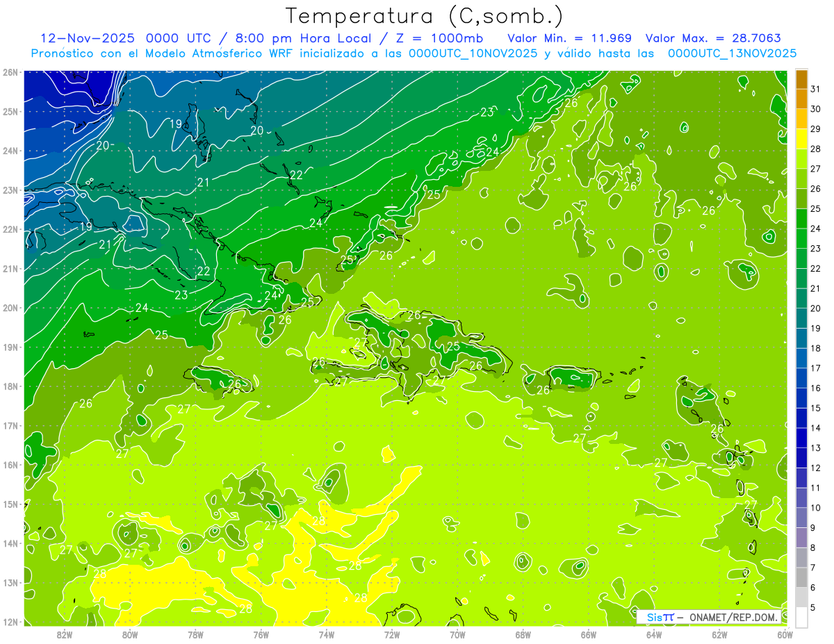This screenshot has width=834, height=644.
Task: Click the value 29 on the color scale
Action: click(x=816, y=129)
